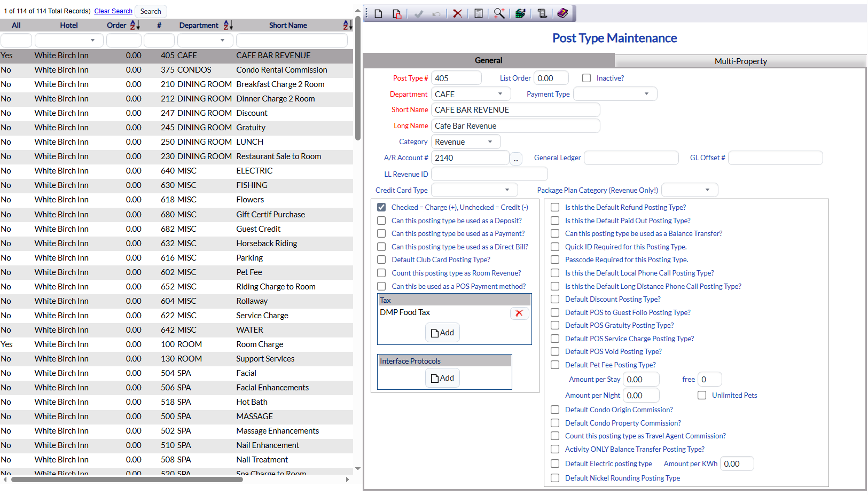Viewport: 868px width, 495px height.
Task: Check 'Default Nickel Rounding Posting Type' box
Action: point(555,478)
